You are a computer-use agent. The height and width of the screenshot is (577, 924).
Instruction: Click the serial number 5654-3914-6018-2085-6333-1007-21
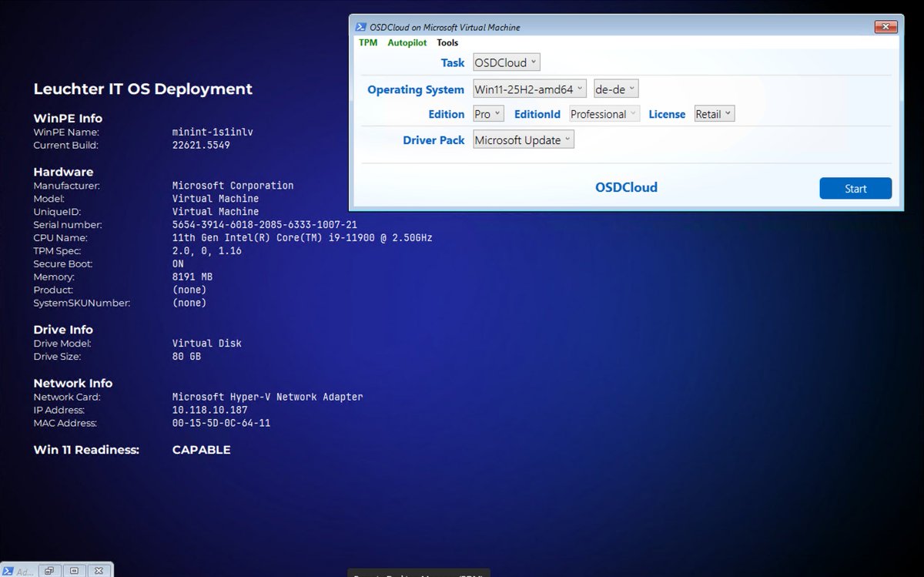264,225
